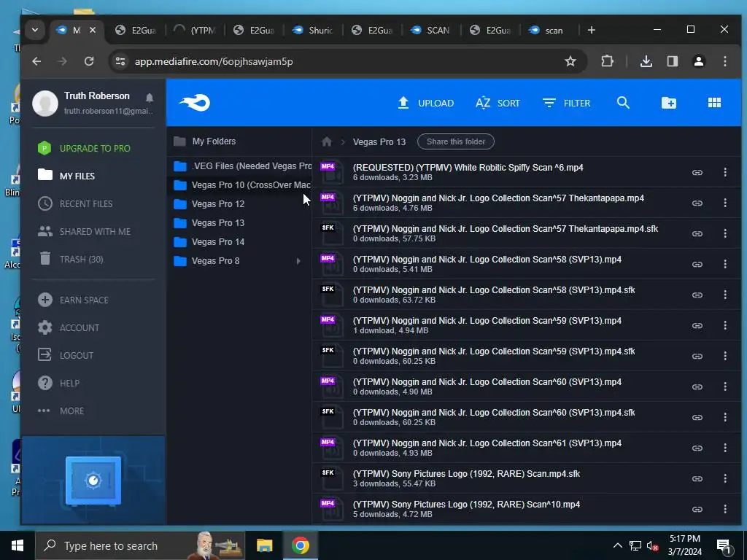The height and width of the screenshot is (560, 747).
Task: Go to home folder breadcrumb icon
Action: click(327, 141)
